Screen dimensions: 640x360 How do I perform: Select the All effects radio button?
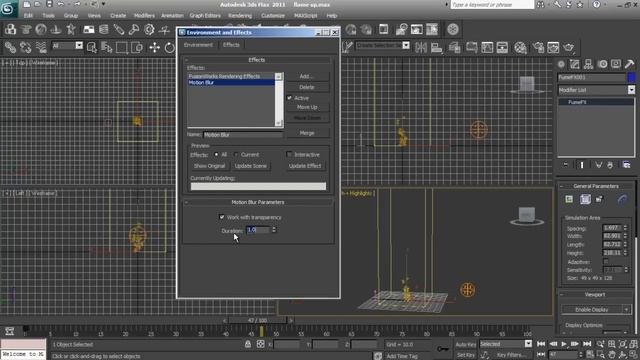click(216, 154)
